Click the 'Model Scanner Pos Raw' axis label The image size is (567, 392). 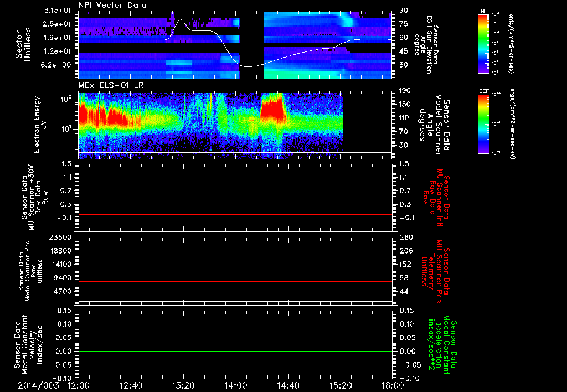31,271
